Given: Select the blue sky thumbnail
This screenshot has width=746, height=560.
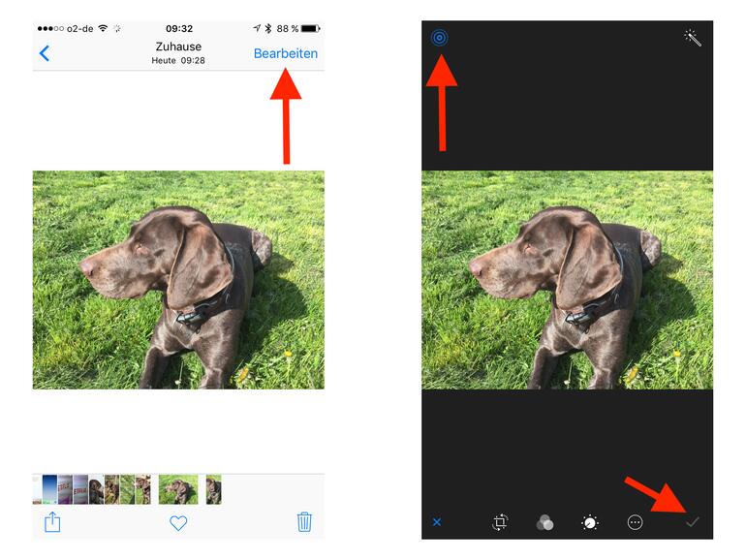Looking at the screenshot, I should coord(49,488).
